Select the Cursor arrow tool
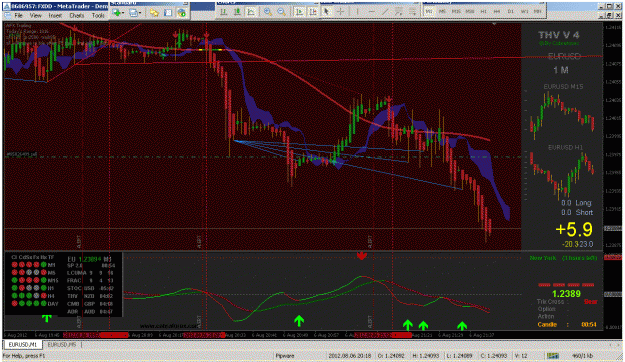Image resolution: width=625 pixels, height=362 pixels. pos(326,12)
